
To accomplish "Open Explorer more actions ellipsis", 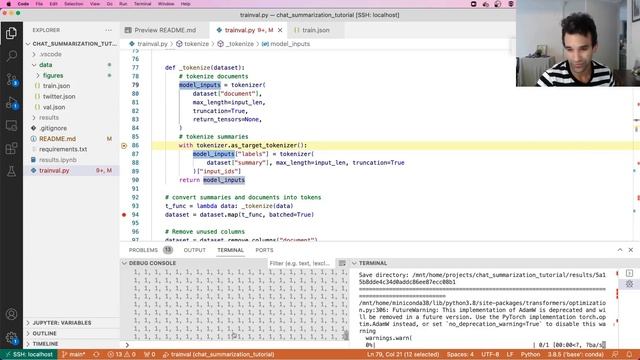I will point(108,30).
